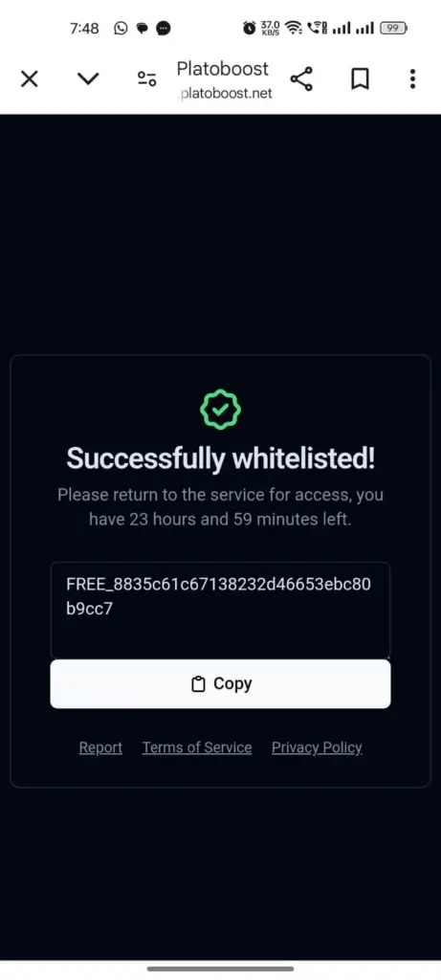Tap the share icon
The image size is (441, 980).
tap(301, 78)
